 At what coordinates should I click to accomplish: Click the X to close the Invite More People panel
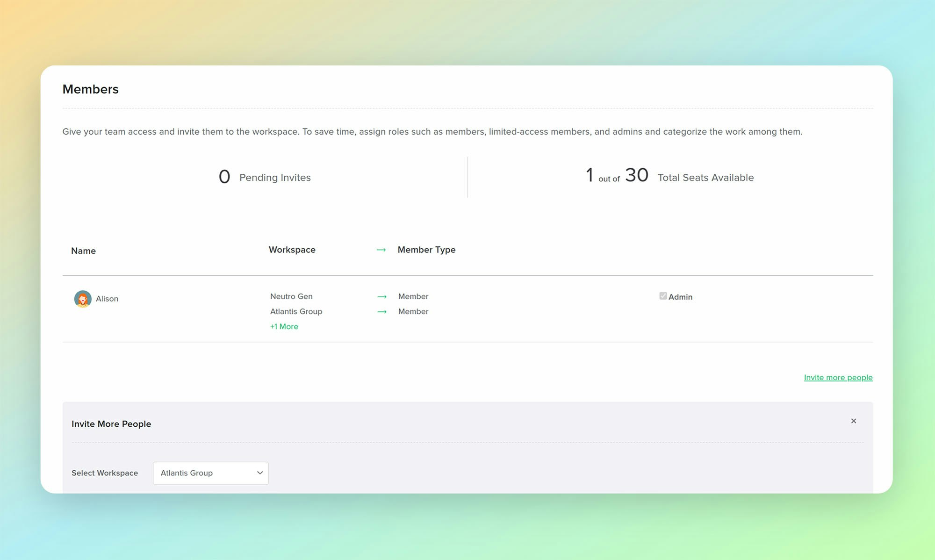(854, 421)
